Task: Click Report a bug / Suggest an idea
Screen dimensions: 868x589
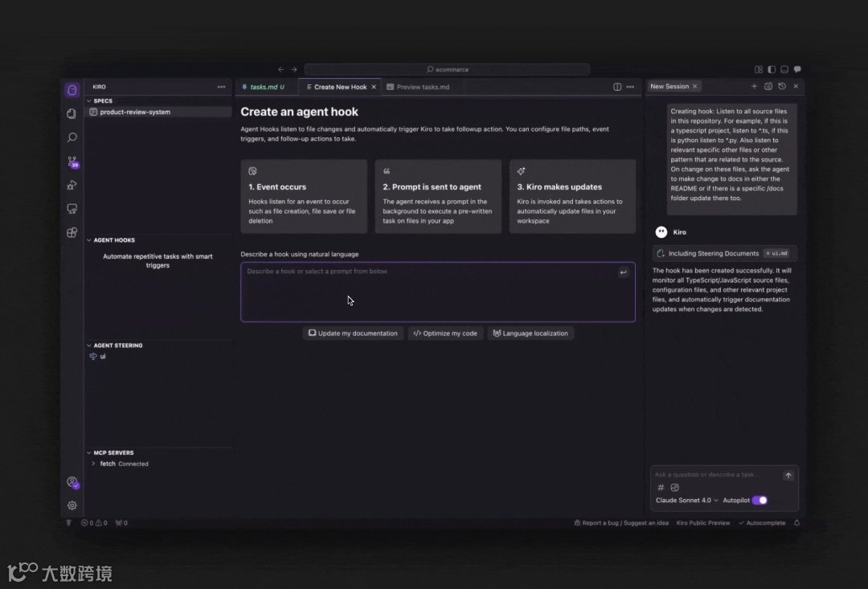Action: pyautogui.click(x=621, y=523)
